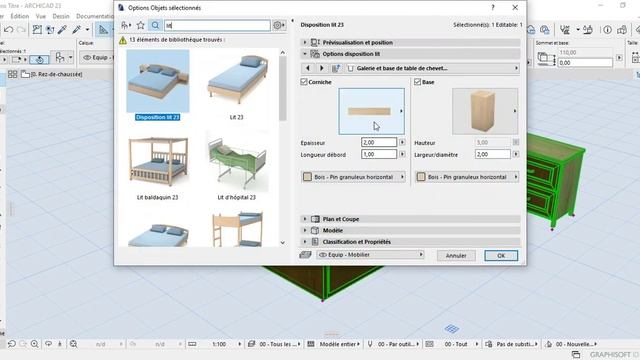640x360 pixels.
Task: Click the OK button
Action: [501, 256]
